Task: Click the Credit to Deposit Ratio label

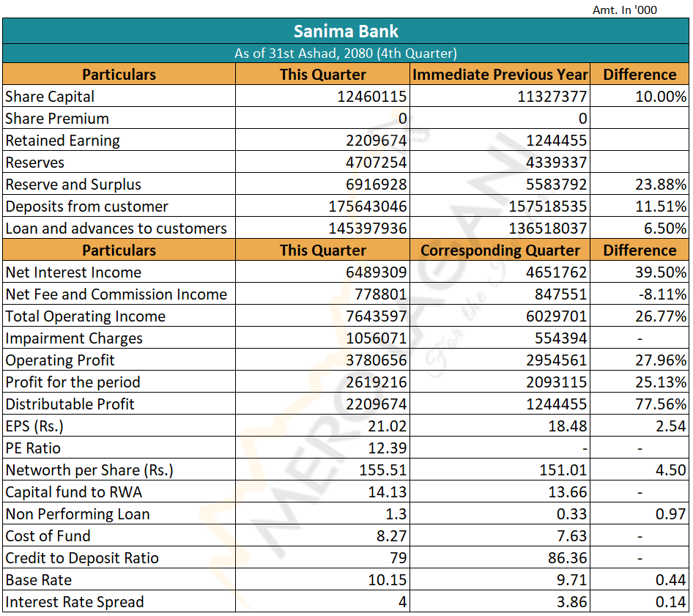Action: click(x=82, y=558)
